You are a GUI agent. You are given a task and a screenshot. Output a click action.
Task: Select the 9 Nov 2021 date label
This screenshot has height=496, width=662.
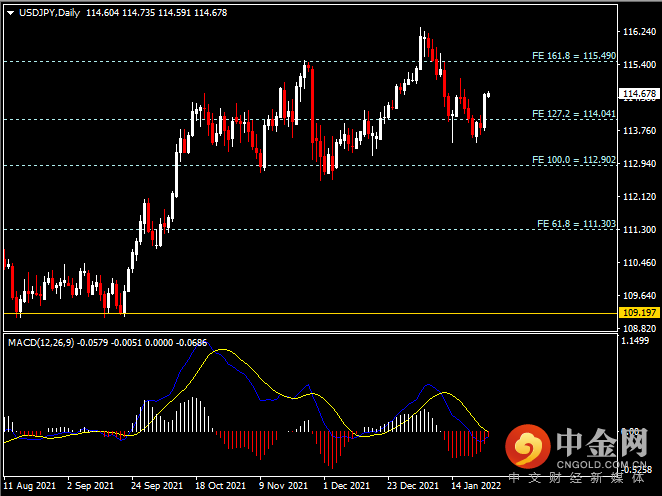[x=283, y=486]
